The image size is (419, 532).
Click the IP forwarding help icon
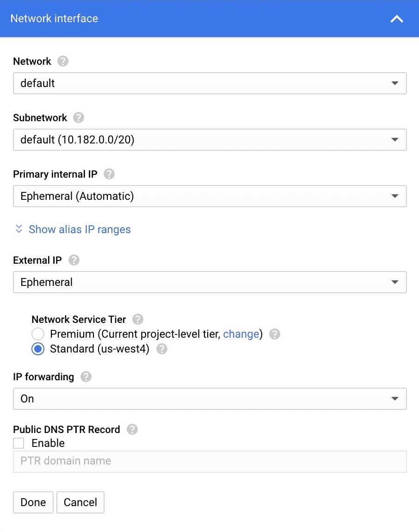tap(86, 377)
